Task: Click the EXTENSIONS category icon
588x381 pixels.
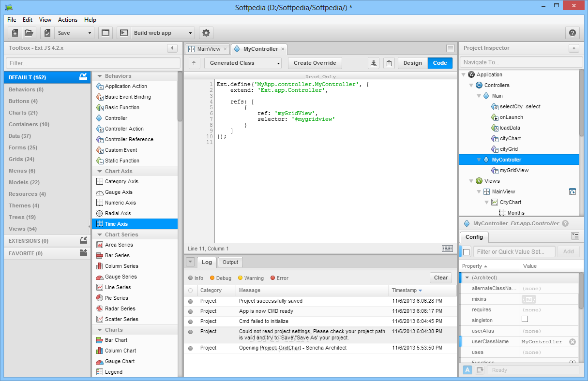Action: tap(83, 240)
